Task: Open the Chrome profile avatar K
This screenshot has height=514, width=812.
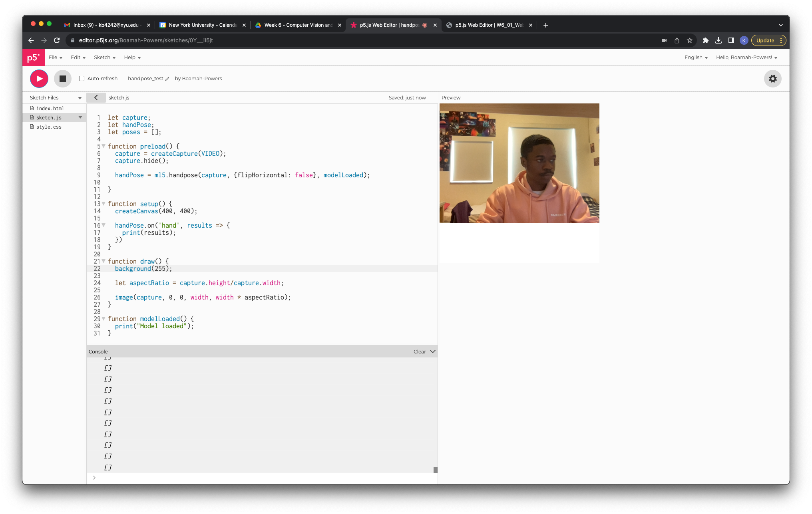Action: click(744, 40)
